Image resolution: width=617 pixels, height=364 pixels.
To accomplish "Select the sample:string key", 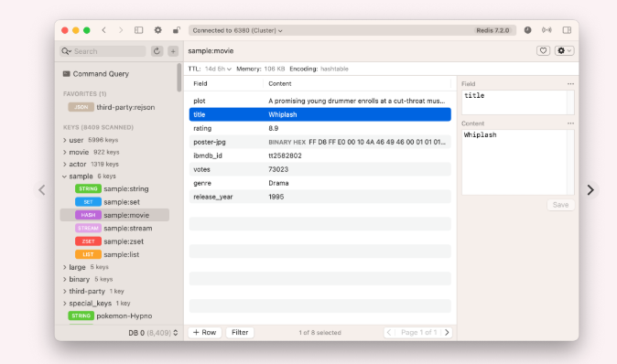I will point(113,188).
